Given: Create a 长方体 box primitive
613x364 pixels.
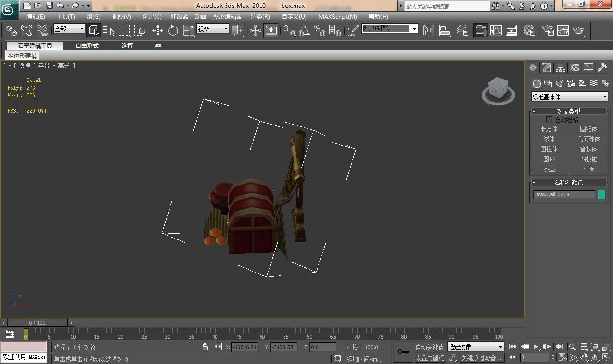Looking at the screenshot, I should [x=549, y=129].
